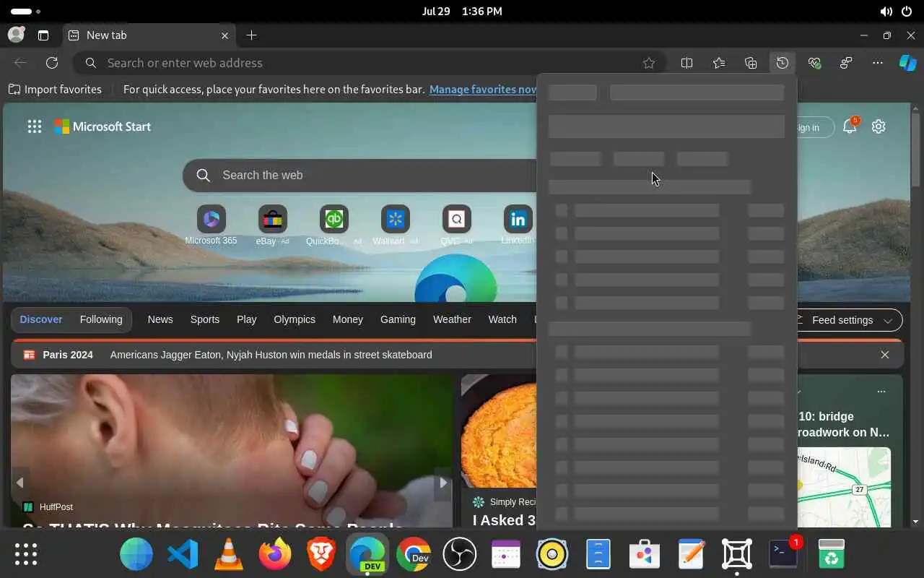Viewport: 924px width, 578px height.
Task: Switch to the Sports category
Action: (205, 319)
